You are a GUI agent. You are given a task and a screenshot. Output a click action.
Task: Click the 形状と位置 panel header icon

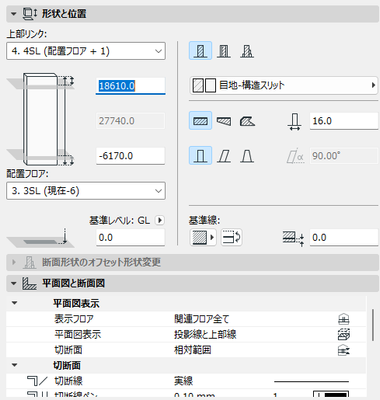coord(30,14)
